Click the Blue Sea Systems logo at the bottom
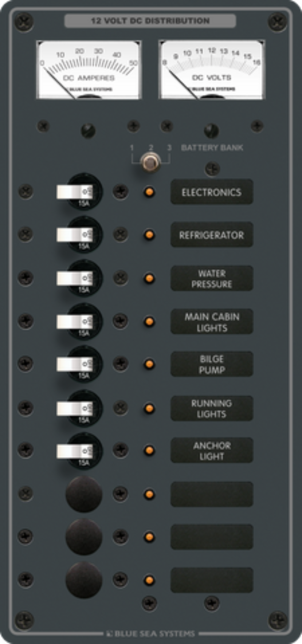The width and height of the screenshot is (302, 644). click(150, 633)
